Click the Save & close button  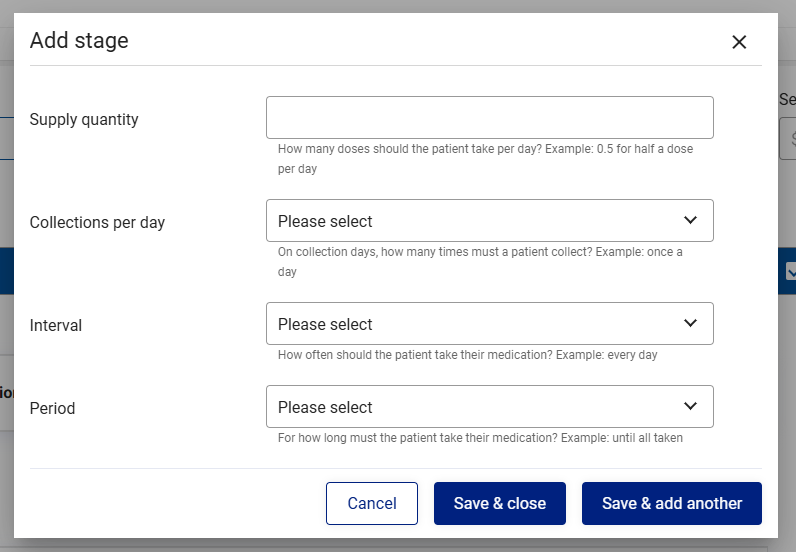[500, 503]
